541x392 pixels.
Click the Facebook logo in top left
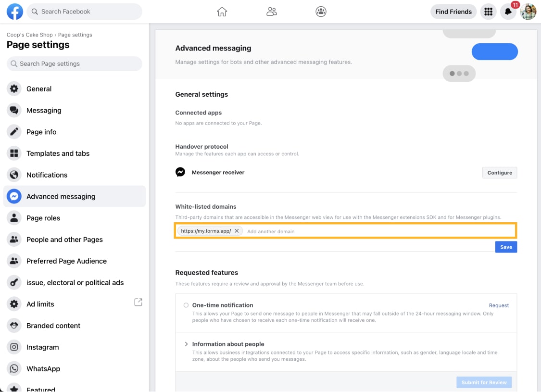14,11
